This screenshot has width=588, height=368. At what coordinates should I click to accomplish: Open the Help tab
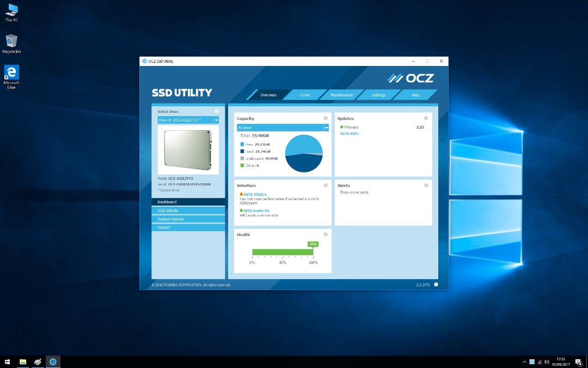pos(415,95)
